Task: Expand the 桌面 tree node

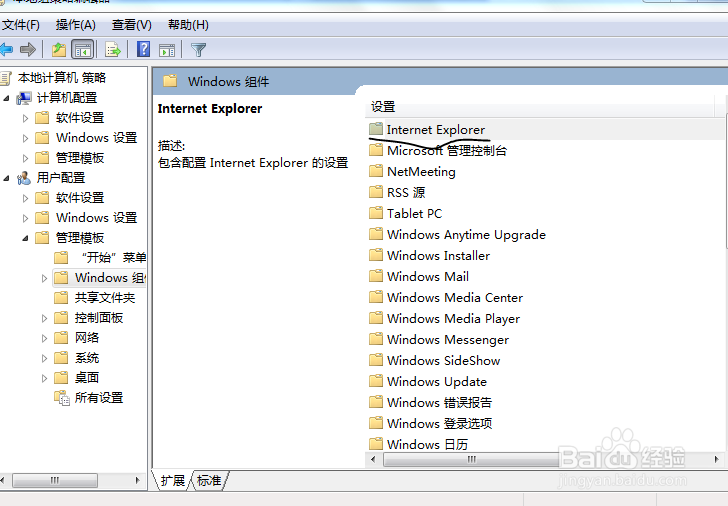Action: [x=45, y=378]
